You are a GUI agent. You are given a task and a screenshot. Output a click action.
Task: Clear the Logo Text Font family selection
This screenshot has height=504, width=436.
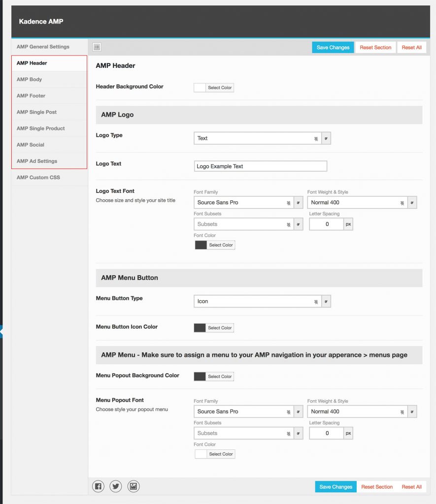[x=288, y=203]
